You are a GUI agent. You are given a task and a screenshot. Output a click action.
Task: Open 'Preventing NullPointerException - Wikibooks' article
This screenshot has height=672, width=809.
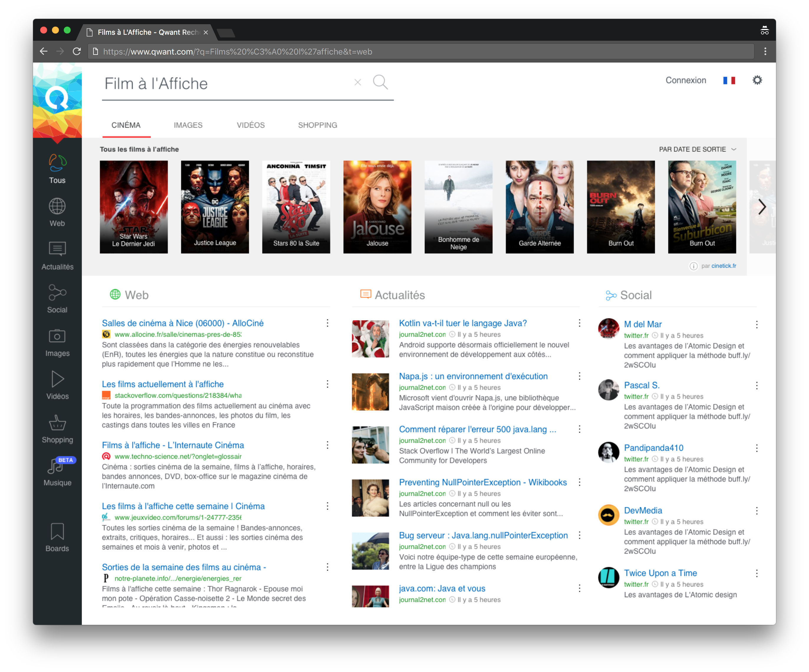[483, 482]
